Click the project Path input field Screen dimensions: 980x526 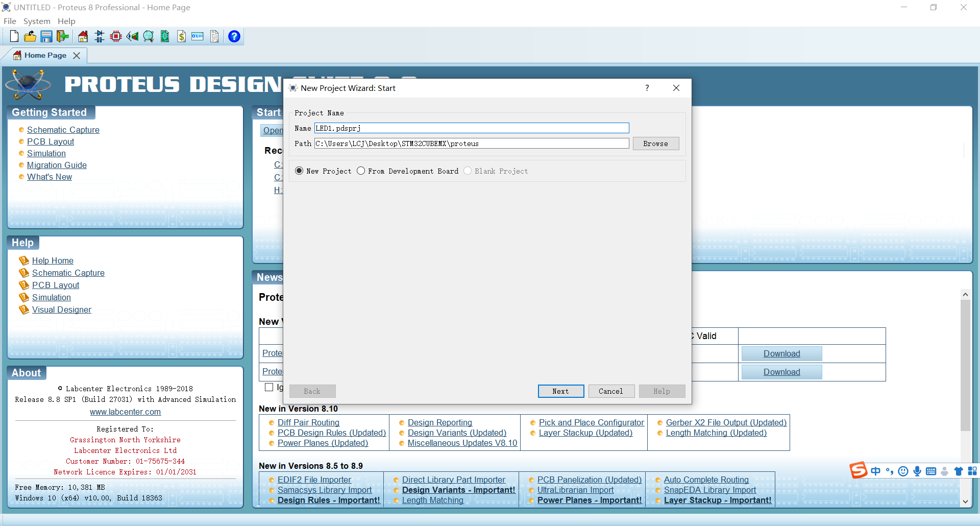[x=472, y=144]
